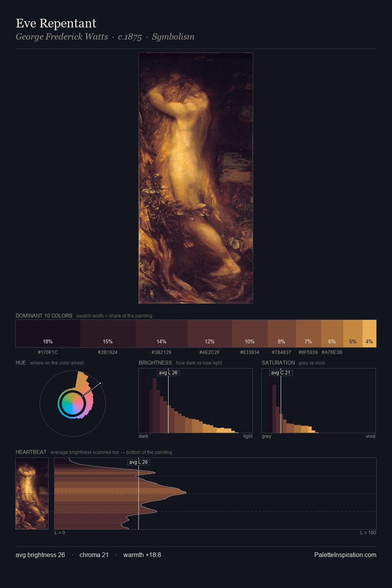Pick the 14% swatch #3B2129
Viewport: 392px width, 588px height.
[162, 334]
